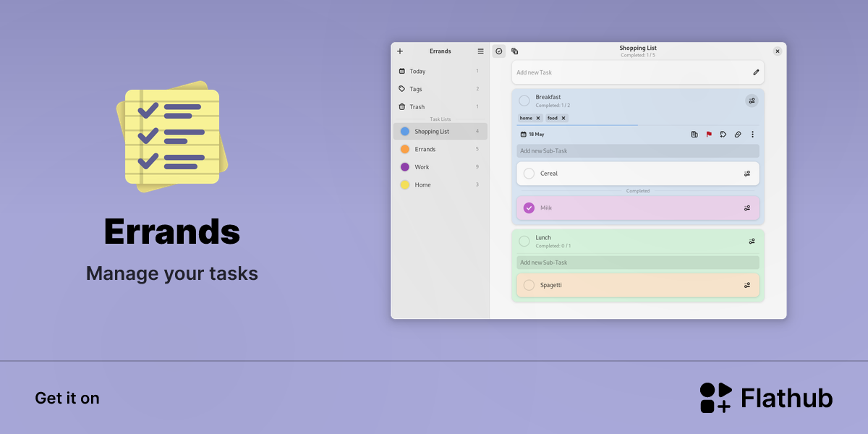Select the Shopping List task list
The height and width of the screenshot is (434, 868).
click(x=440, y=131)
